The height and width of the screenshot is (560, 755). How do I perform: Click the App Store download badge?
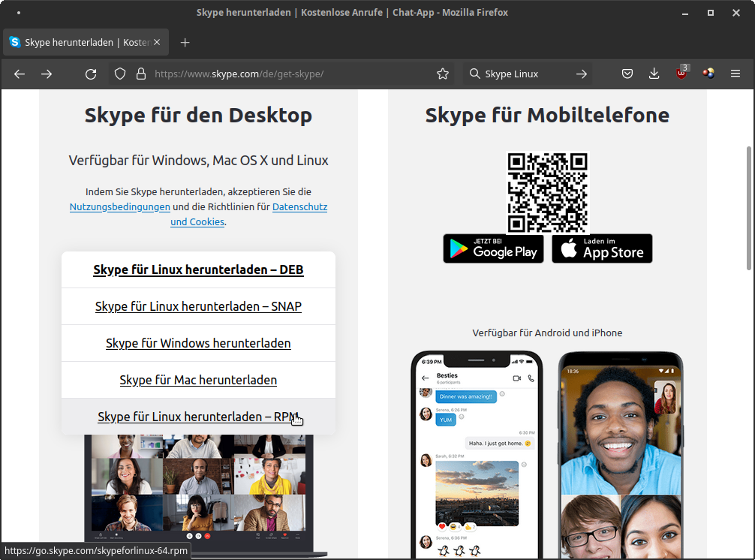click(x=602, y=248)
